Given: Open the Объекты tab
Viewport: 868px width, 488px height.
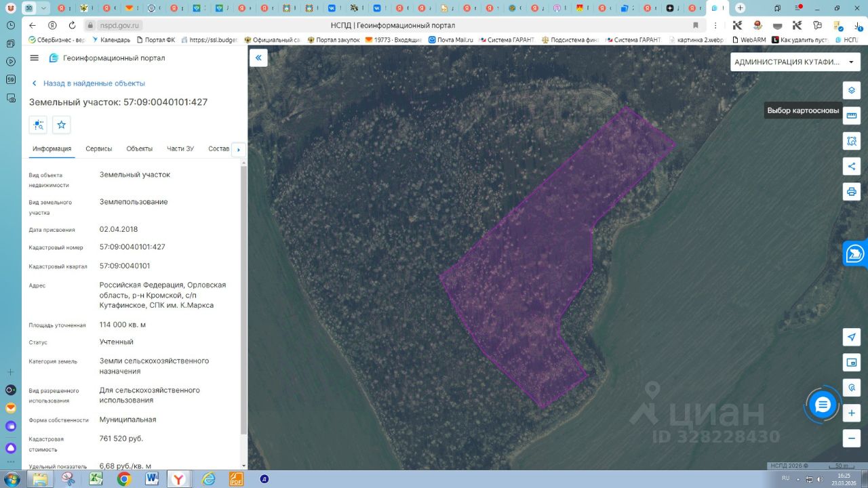Looking at the screenshot, I should [x=140, y=149].
